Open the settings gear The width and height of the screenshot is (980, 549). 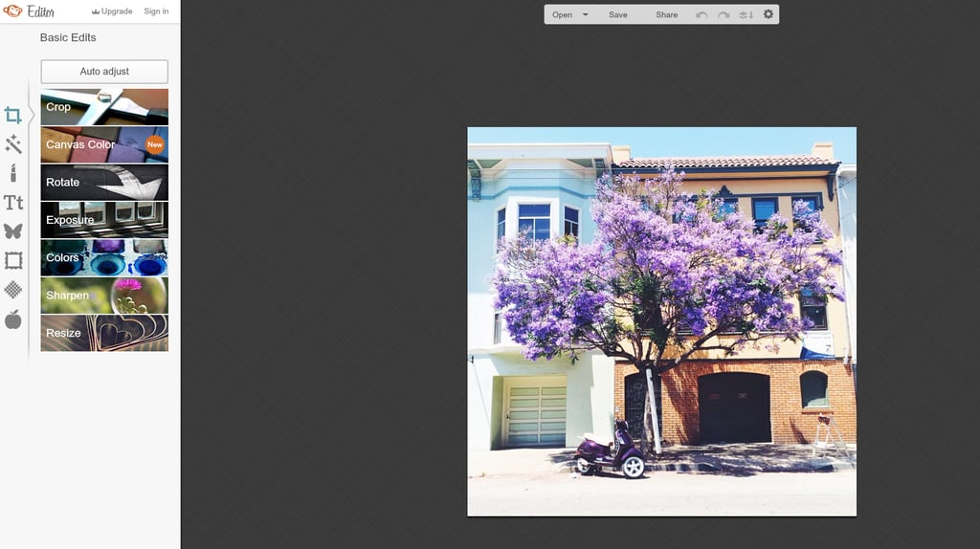pos(768,14)
